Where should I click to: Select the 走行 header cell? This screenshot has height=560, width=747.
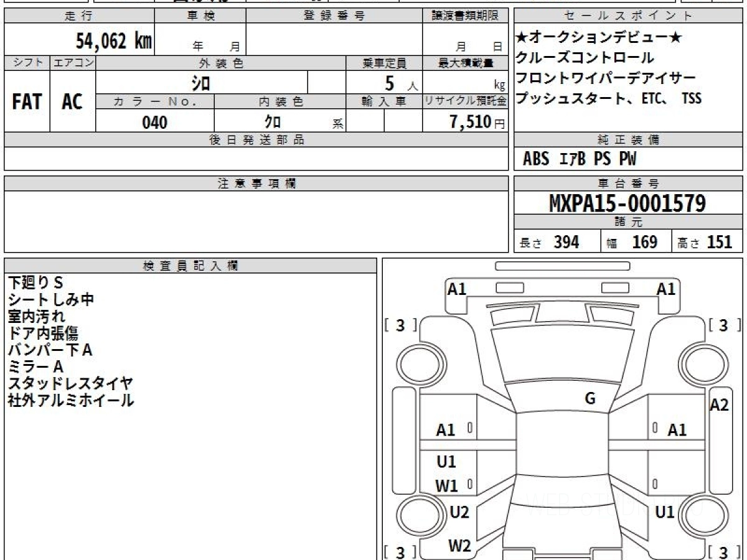point(79,16)
